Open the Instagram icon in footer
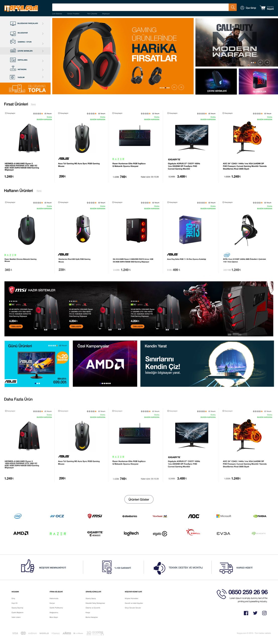 click(264, 613)
